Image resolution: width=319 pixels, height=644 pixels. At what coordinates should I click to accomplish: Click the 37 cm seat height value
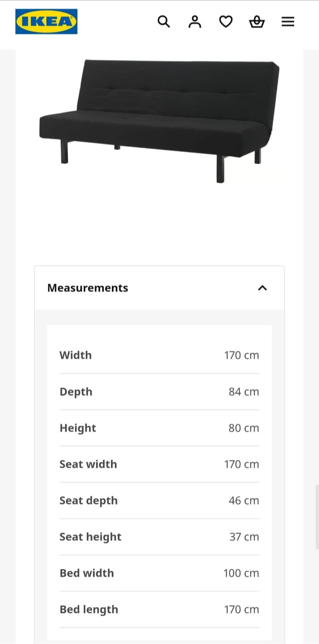[244, 537]
